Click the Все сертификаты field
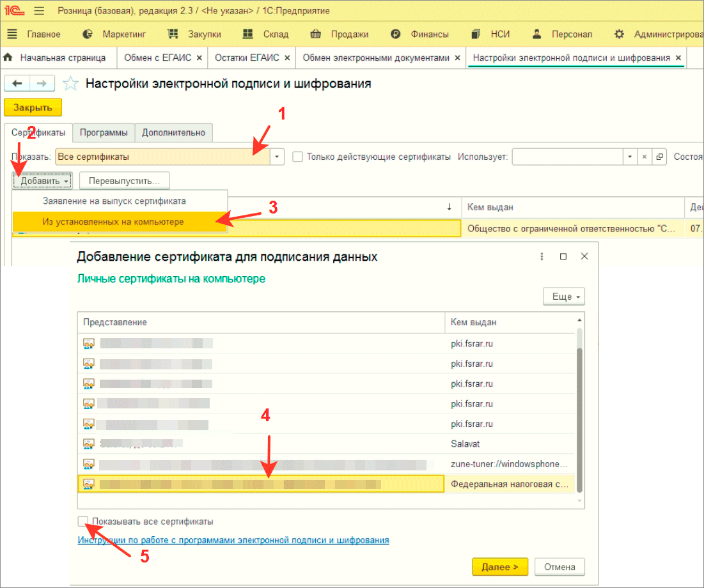This screenshot has height=588, width=704. pos(162,157)
